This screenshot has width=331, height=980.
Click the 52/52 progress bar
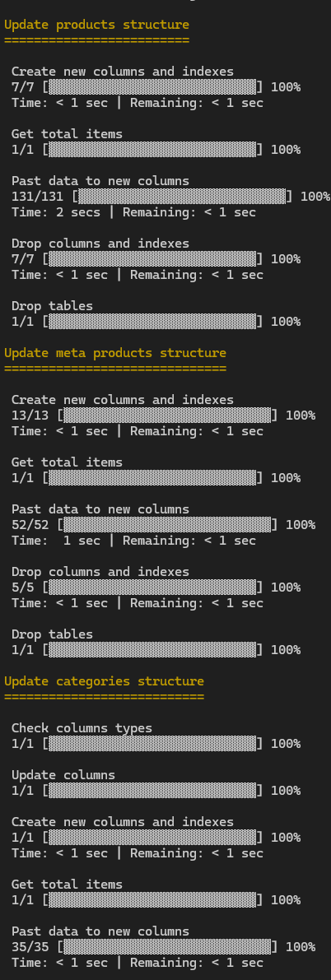pos(167,524)
